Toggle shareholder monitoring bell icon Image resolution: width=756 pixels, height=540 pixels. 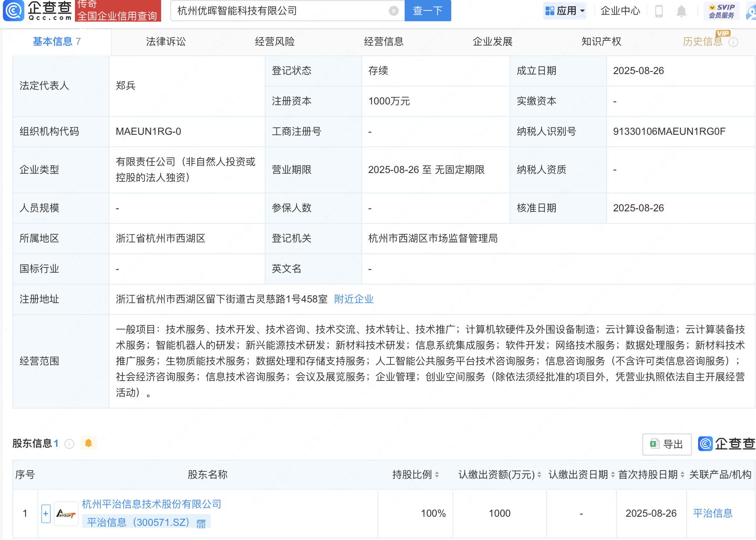(88, 443)
